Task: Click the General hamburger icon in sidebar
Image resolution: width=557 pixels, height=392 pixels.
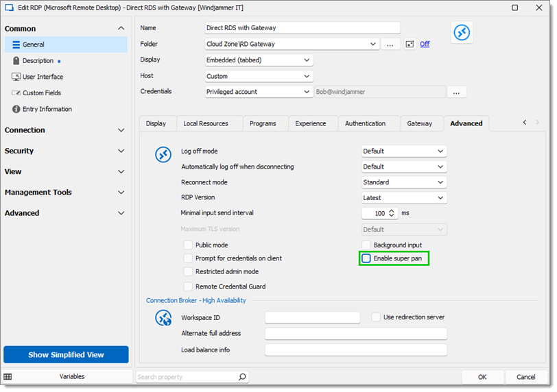Action: [16, 45]
